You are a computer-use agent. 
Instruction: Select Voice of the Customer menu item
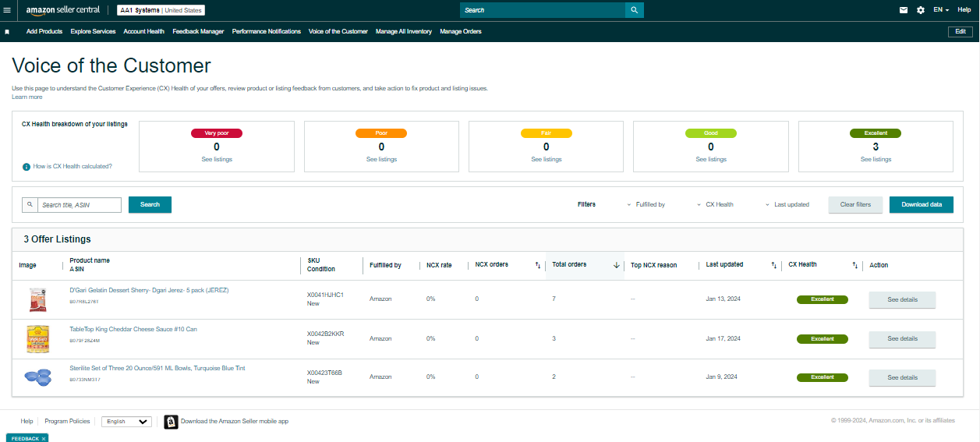[338, 32]
